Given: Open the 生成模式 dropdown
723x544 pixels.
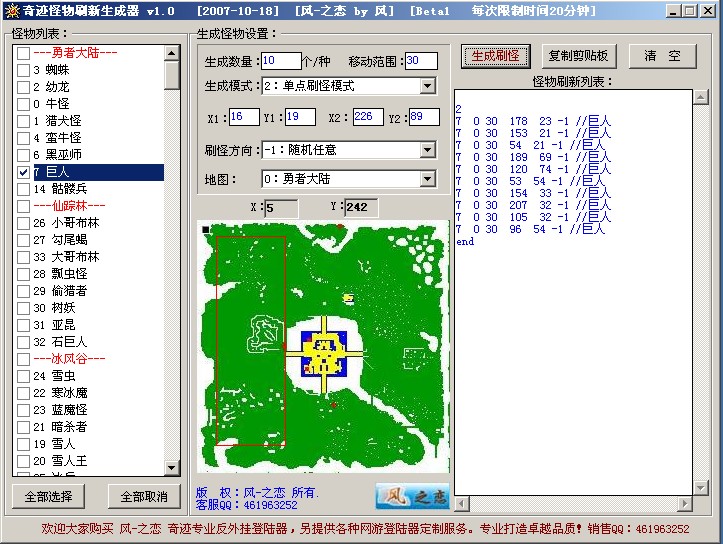Looking at the screenshot, I should point(428,86).
